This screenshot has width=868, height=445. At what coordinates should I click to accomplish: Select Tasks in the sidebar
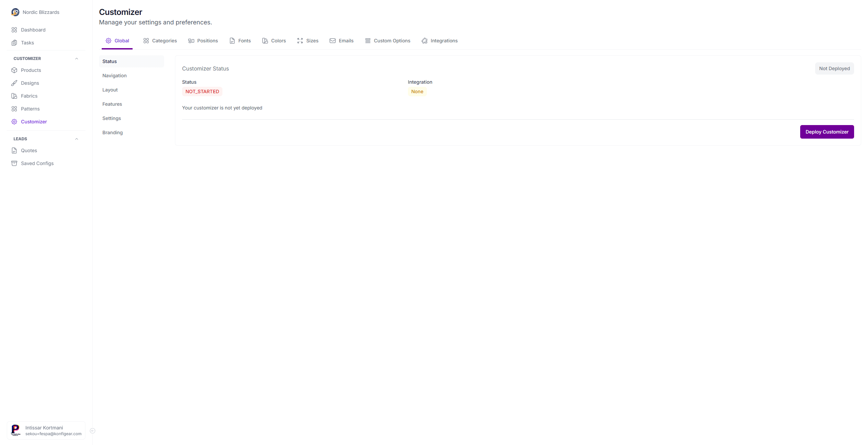click(27, 43)
